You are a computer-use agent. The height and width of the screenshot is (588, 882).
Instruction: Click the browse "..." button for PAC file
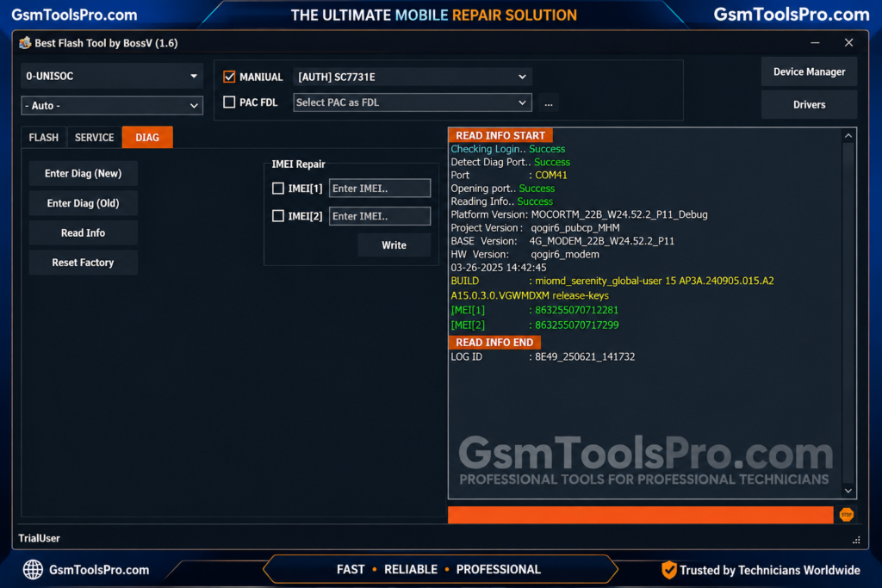549,102
